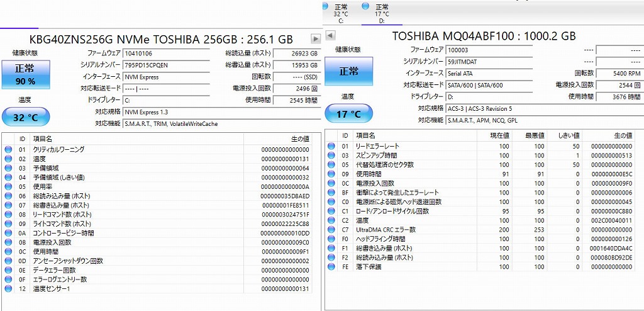Click the status orb next to リードエラーレート

coord(330,146)
